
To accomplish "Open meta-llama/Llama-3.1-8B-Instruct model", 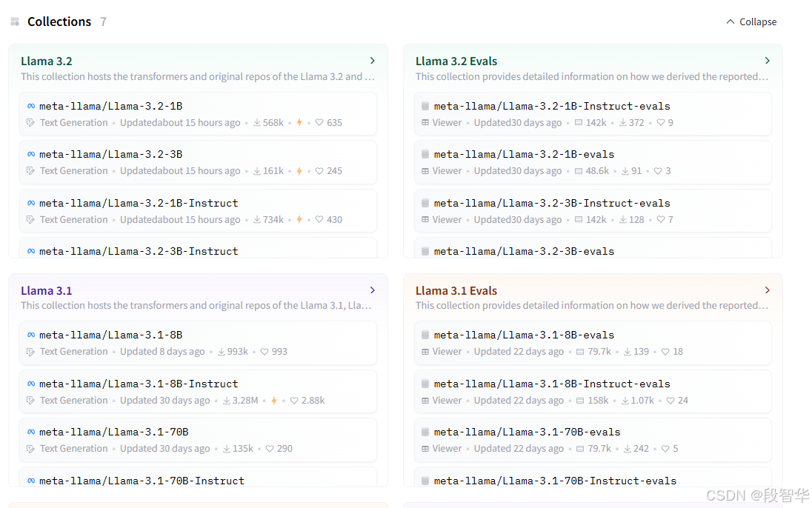I will 198,392.
